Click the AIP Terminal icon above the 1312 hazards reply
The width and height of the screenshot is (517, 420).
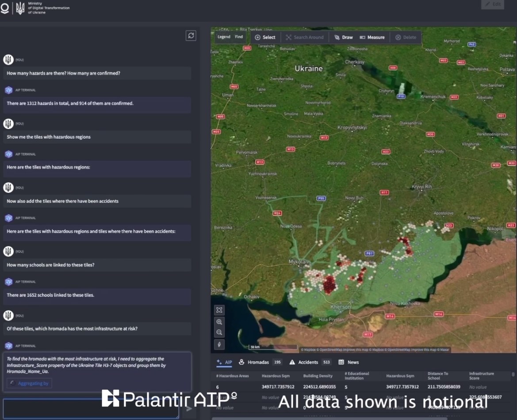point(8,90)
